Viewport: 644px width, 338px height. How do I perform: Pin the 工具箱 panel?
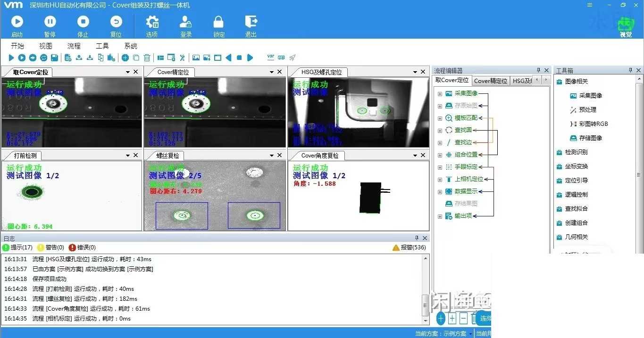pos(630,70)
